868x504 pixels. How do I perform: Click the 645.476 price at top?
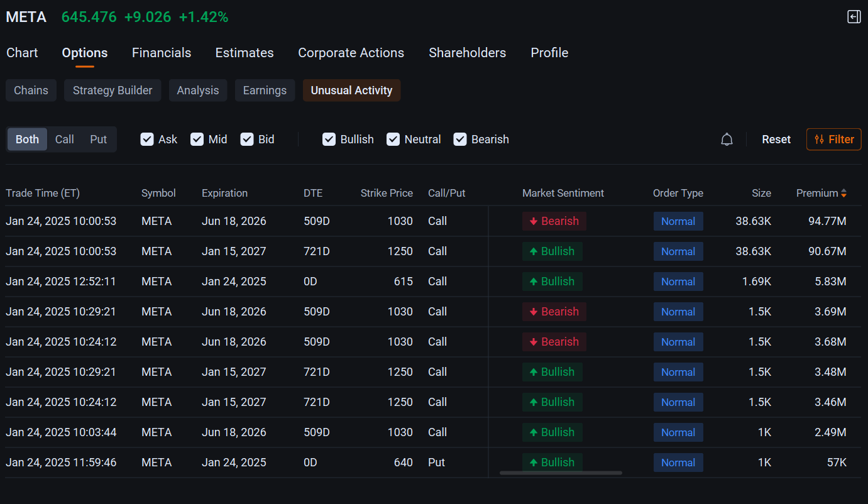(89, 17)
